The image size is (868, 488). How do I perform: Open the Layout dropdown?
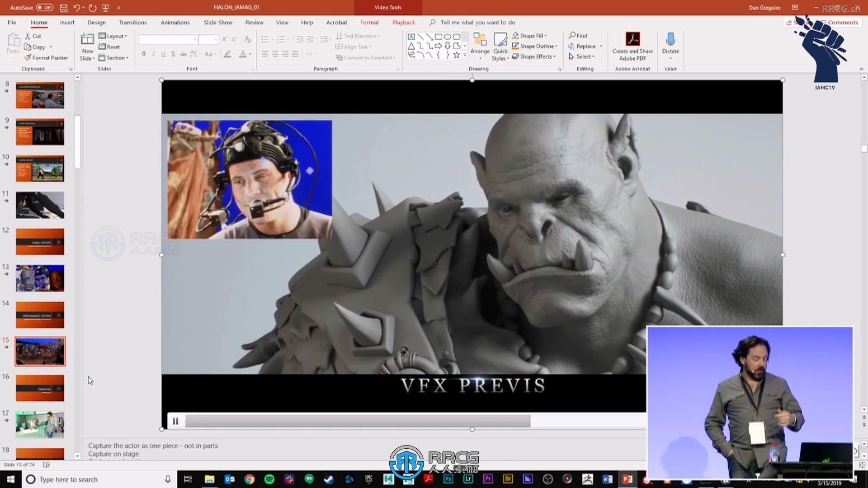tap(113, 36)
